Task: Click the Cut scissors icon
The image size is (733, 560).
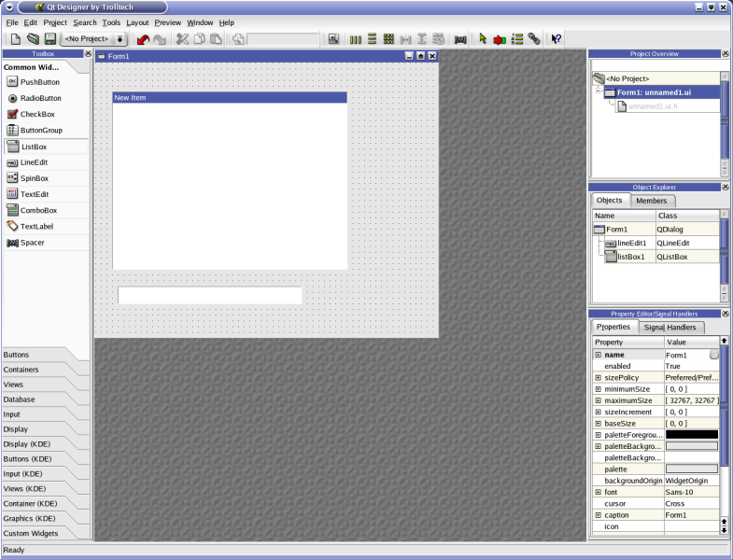Action: [182, 39]
